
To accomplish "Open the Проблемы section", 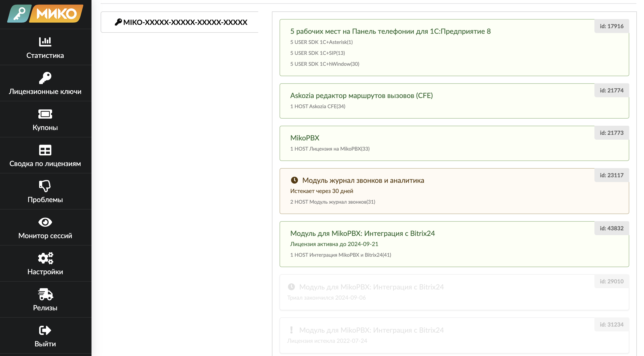I will coord(45,200).
